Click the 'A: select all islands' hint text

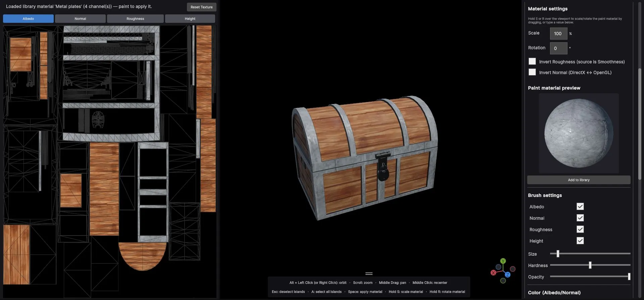tap(326, 292)
